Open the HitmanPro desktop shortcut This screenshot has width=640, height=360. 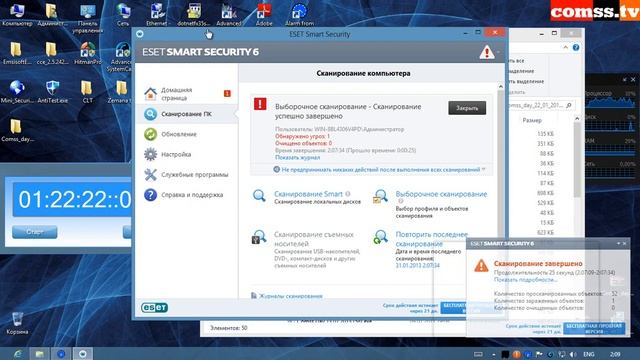point(88,53)
